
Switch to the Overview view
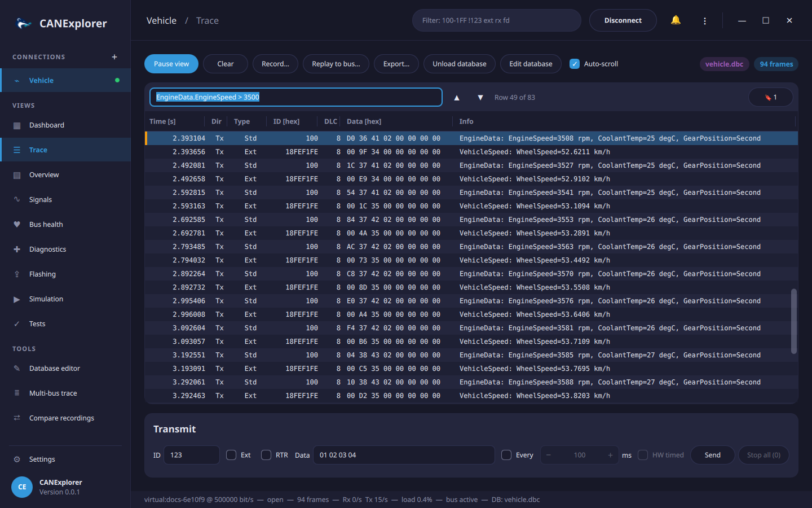(x=65, y=175)
